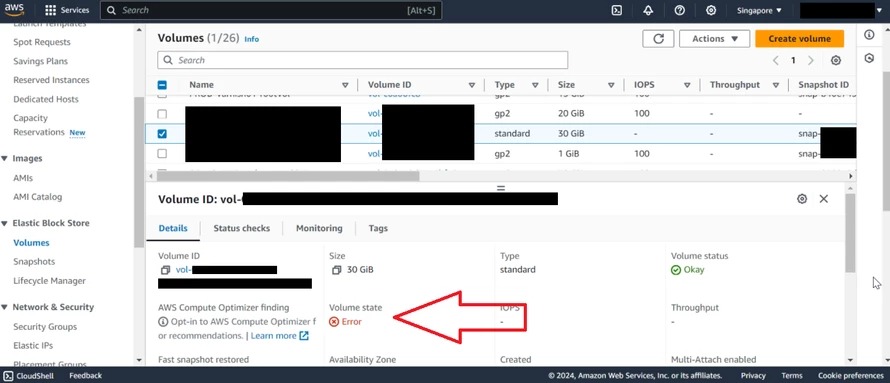
Task: Toggle the select-all volumes checkbox
Action: click(x=162, y=85)
